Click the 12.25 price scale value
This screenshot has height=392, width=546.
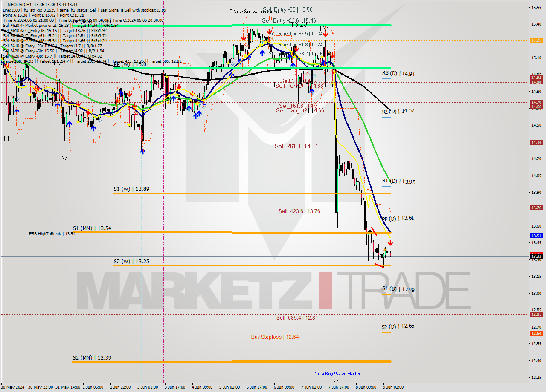point(535,378)
